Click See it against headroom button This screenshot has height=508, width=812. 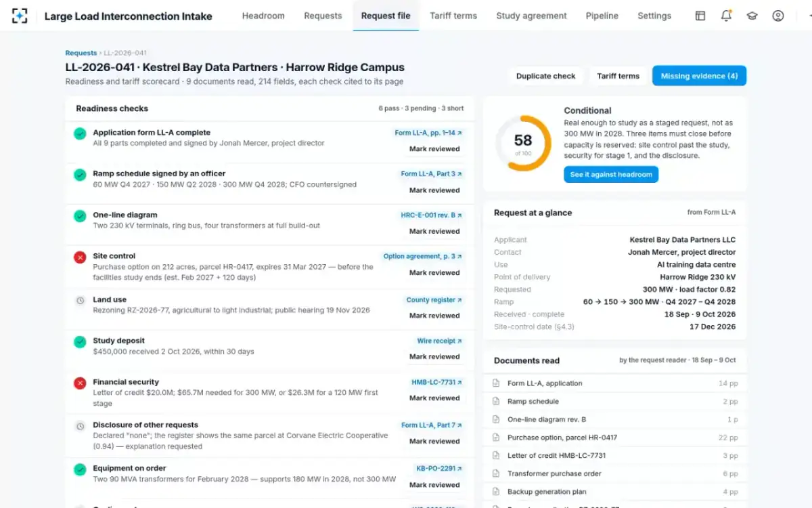click(x=611, y=175)
